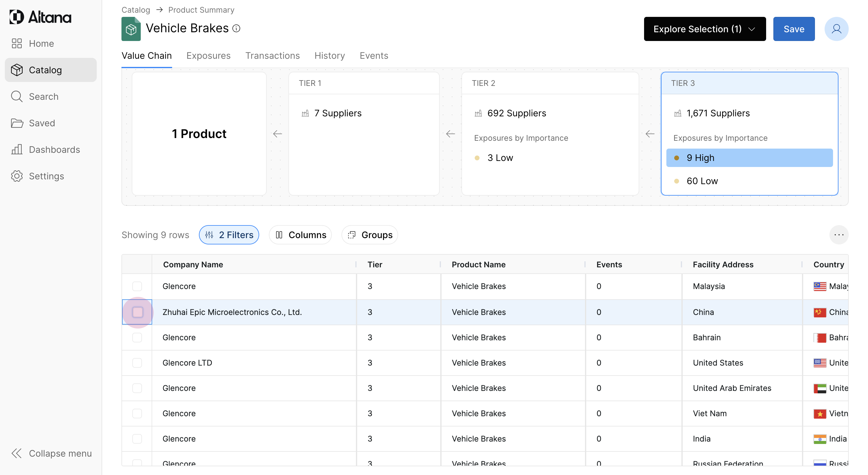This screenshot has width=868, height=475.
Task: Switch to the Exposures tab
Action: [208, 55]
